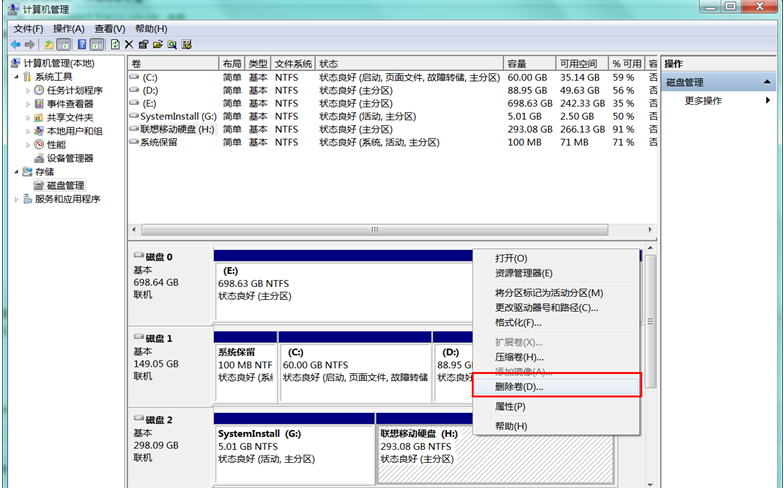Expand the 任务计划程序 tree node
Viewport: 784px width, 488px height.
click(x=28, y=90)
